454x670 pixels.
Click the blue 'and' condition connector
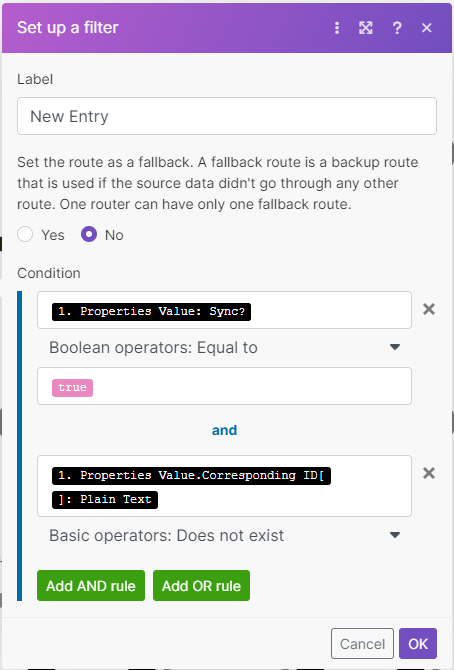pos(224,430)
